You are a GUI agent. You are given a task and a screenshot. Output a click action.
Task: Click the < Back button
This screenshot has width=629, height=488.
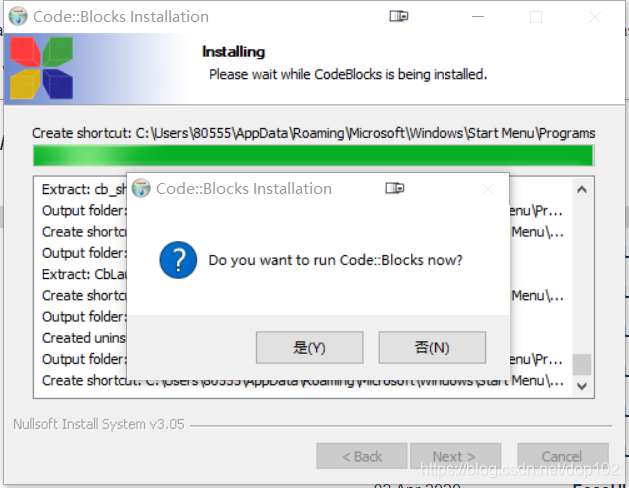pyautogui.click(x=362, y=456)
